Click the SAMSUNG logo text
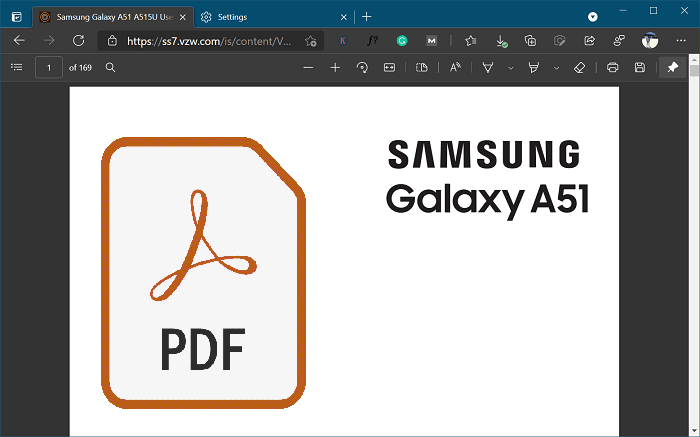700x437 pixels. point(484,154)
